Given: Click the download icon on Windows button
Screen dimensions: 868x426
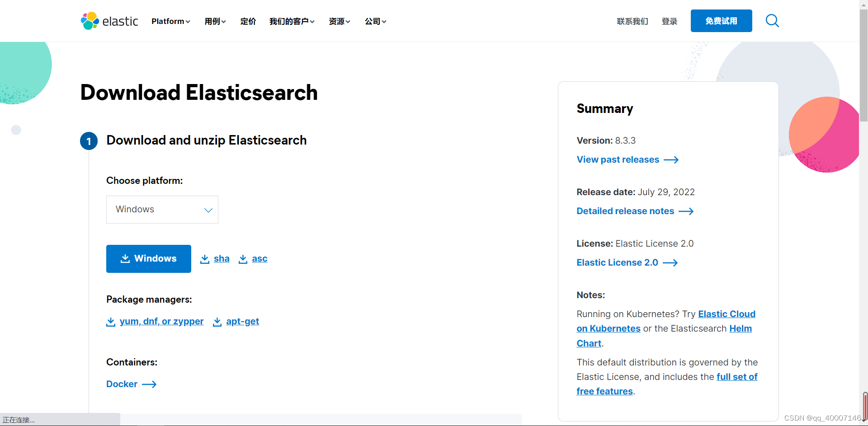Looking at the screenshot, I should 125,258.
